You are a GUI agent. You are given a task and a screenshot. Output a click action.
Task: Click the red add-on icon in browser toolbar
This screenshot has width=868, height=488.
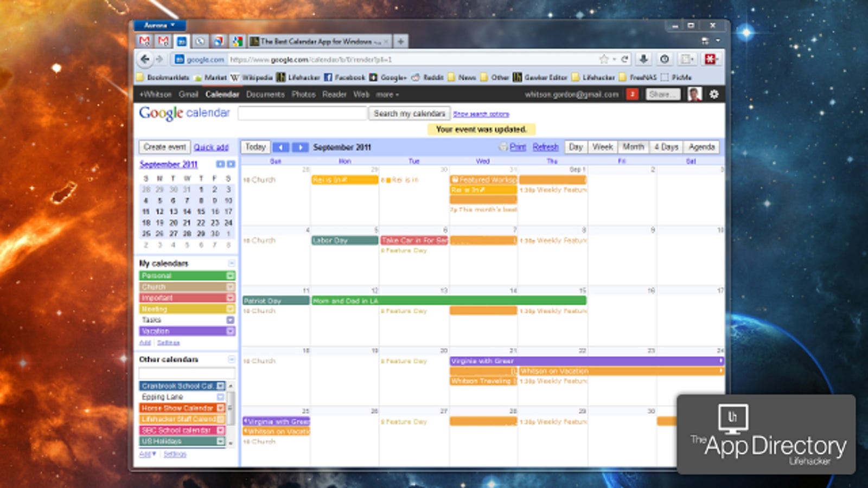tap(711, 59)
